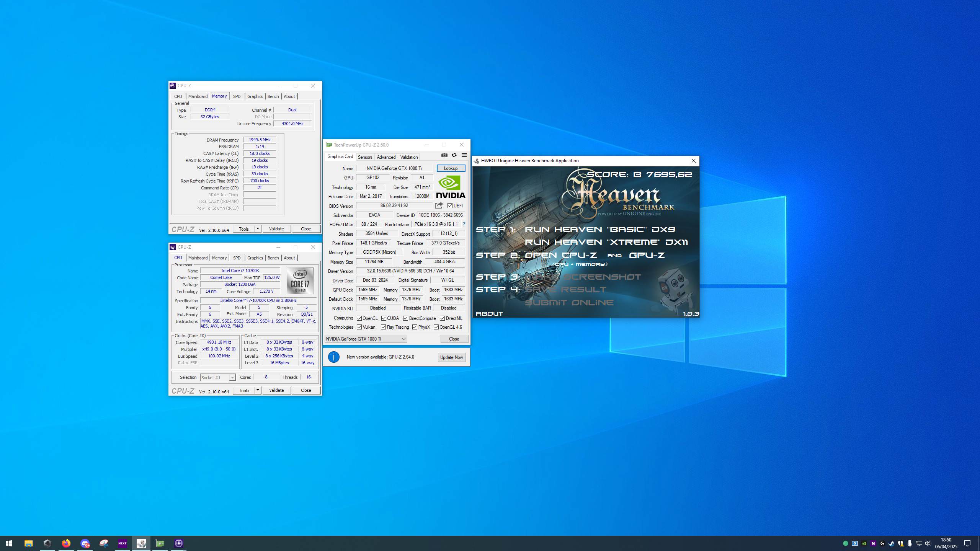Click ABOUT in the Heaven benchmark app
This screenshot has height=551, width=980.
coord(489,314)
